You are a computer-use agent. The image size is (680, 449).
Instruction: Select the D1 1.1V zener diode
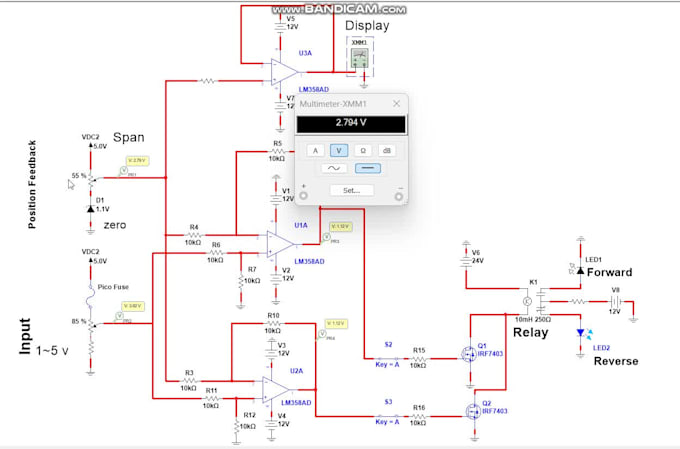tap(91, 209)
